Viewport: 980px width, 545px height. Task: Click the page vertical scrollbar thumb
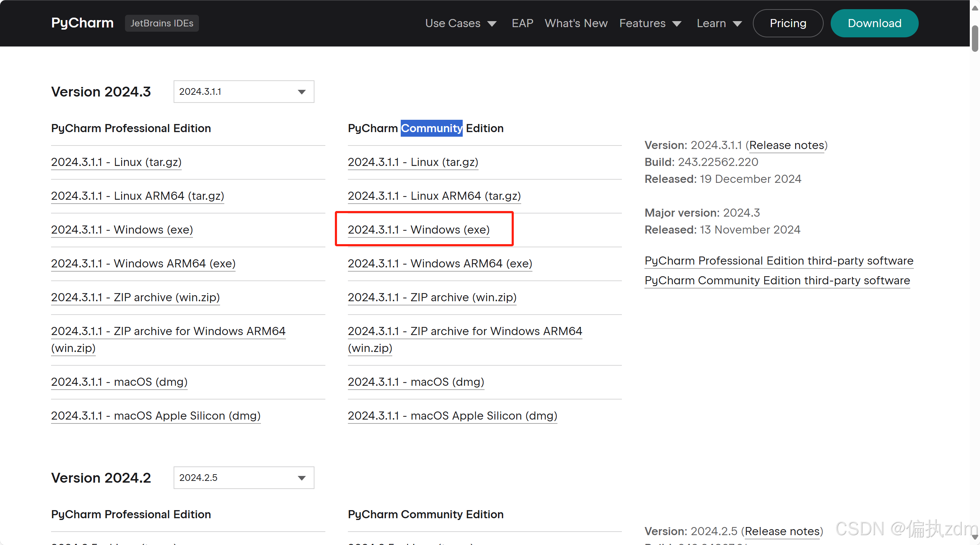[975, 38]
